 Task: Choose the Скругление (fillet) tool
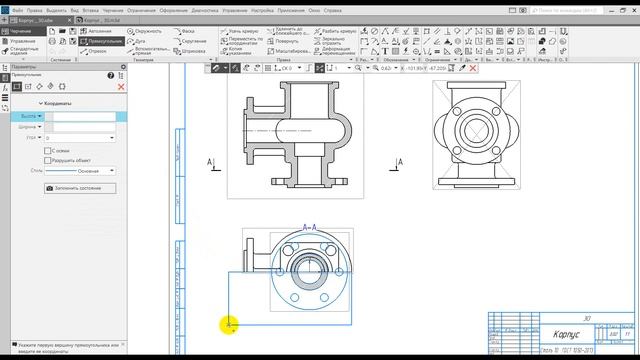pos(190,41)
